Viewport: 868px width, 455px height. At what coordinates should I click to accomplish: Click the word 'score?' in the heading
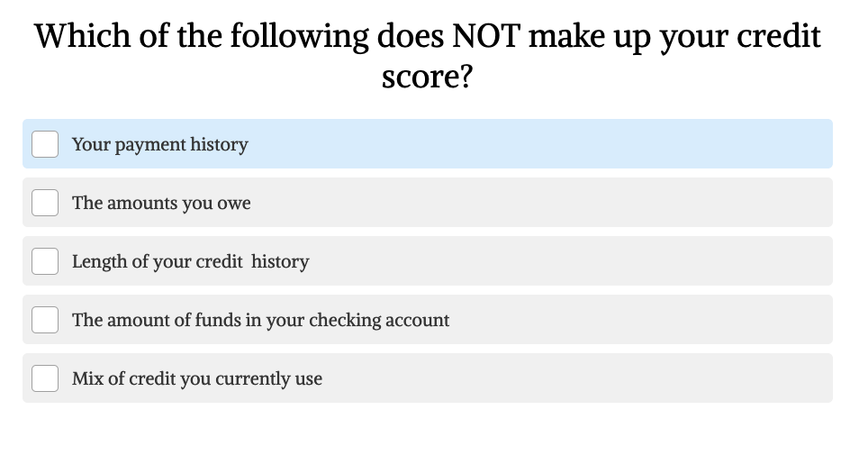[428, 77]
